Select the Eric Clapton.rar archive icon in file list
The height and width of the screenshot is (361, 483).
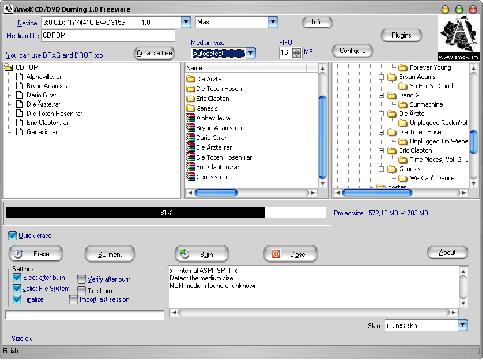191,167
